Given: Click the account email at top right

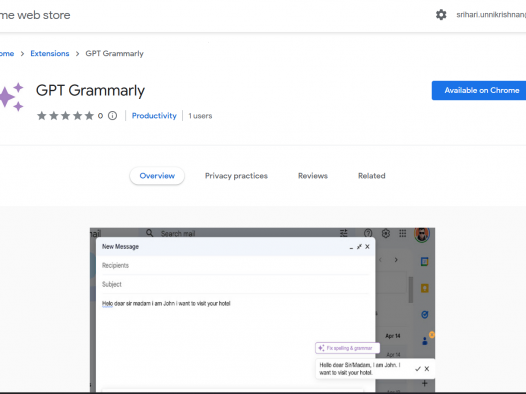Looking at the screenshot, I should (491, 15).
